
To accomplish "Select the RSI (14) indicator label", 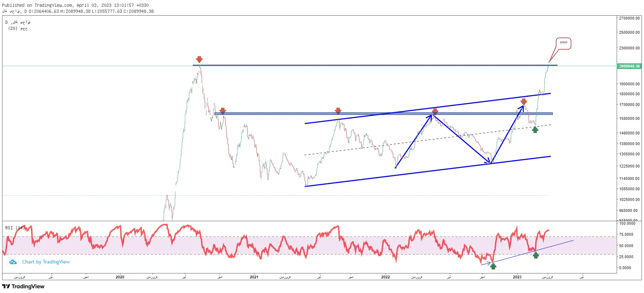I will [15, 228].
